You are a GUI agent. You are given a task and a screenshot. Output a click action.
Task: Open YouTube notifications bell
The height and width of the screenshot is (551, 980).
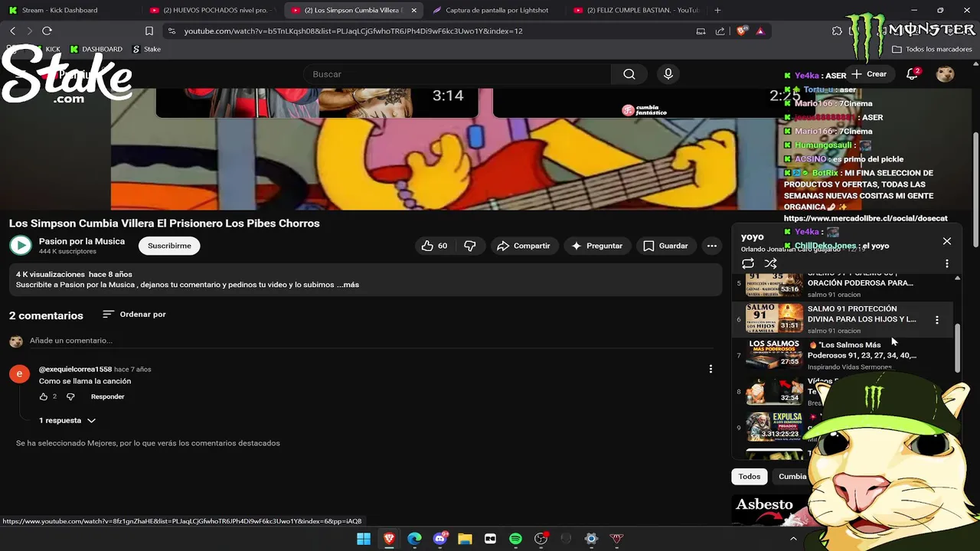(912, 74)
